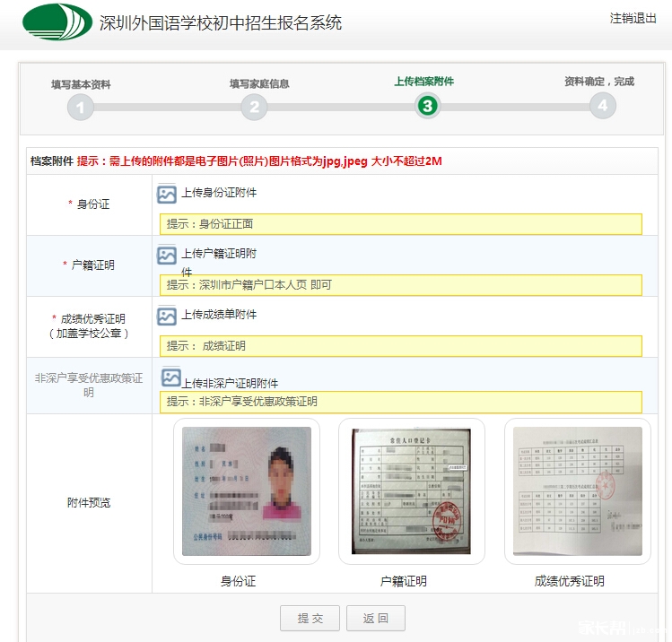
Task: Click the 身份证正面 hint field
Action: click(x=400, y=224)
